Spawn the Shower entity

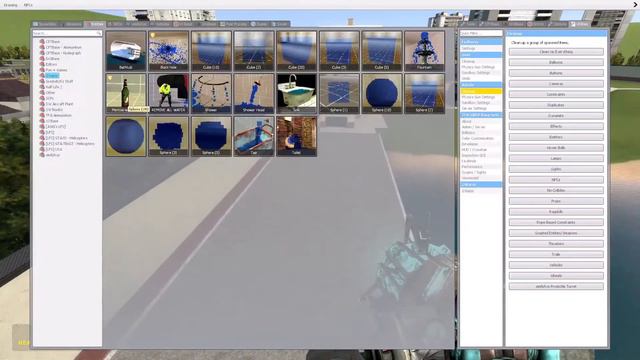coord(211,93)
